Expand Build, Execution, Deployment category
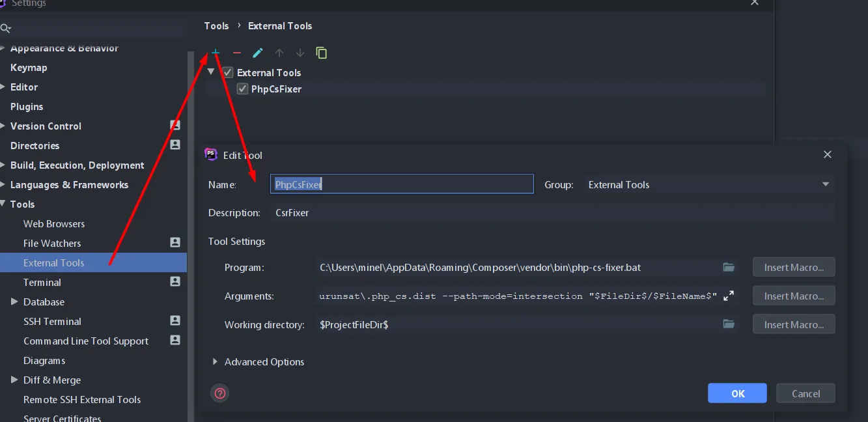 pos(3,165)
